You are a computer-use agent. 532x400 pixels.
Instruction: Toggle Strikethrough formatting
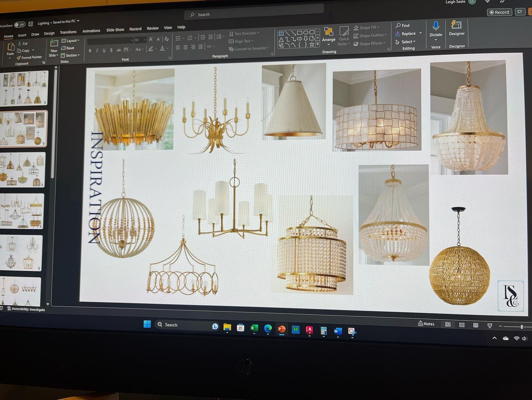(x=119, y=50)
